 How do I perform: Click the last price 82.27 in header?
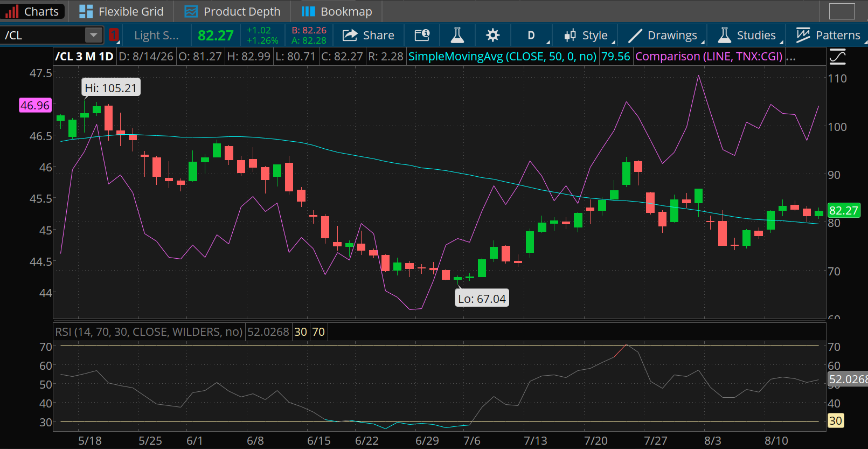click(x=216, y=36)
